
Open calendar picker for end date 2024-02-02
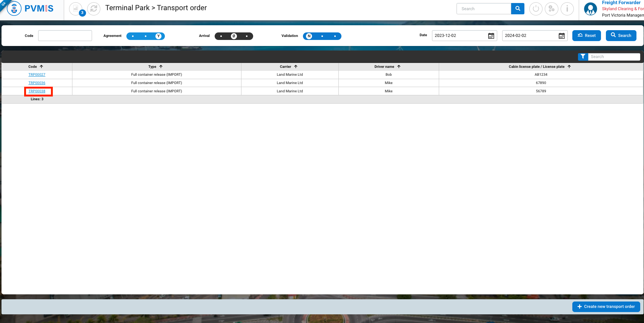(562, 36)
